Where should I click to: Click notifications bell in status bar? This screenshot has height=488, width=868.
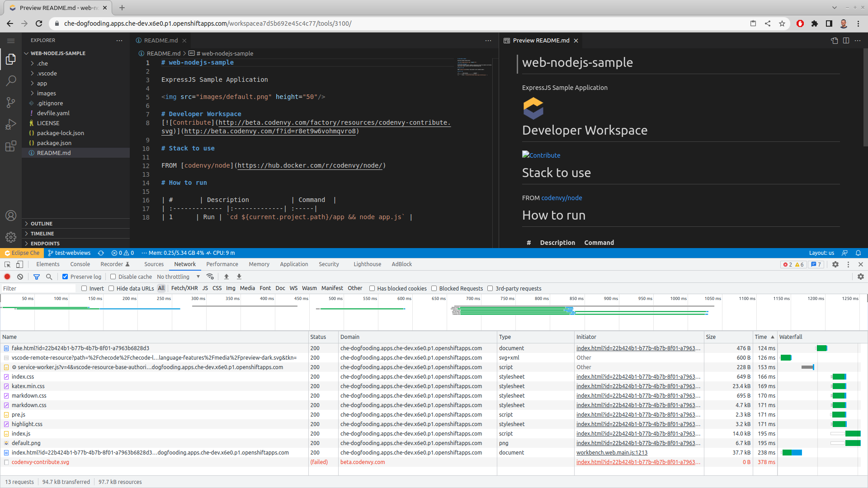coord(858,253)
